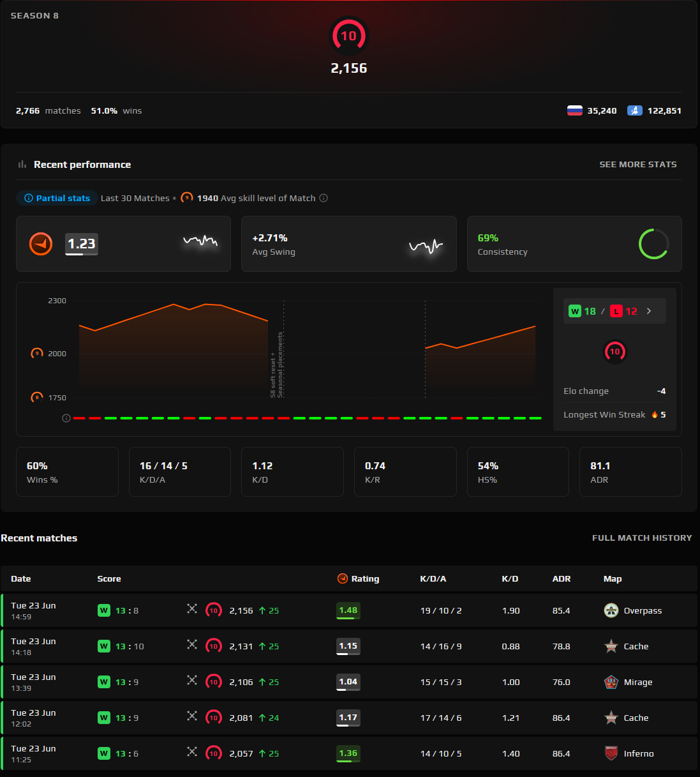Click the 1.48 rating bar in the Overpass match

click(348, 610)
